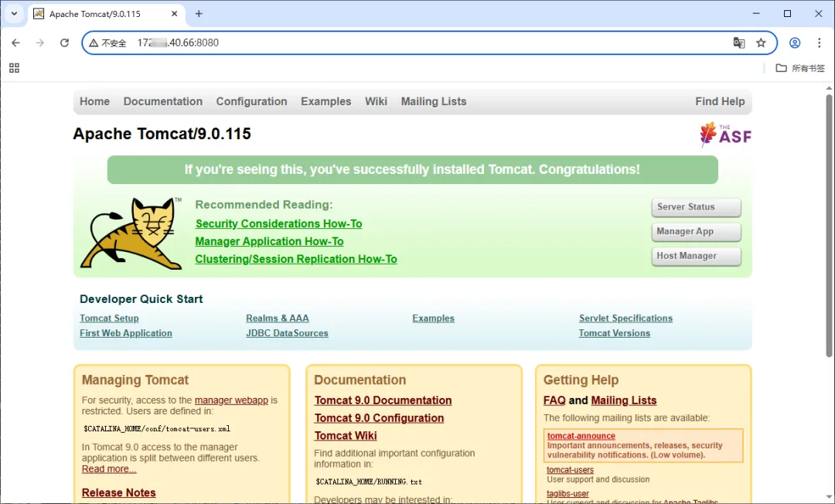
Task: Bookmark this page with the star
Action: 761,43
